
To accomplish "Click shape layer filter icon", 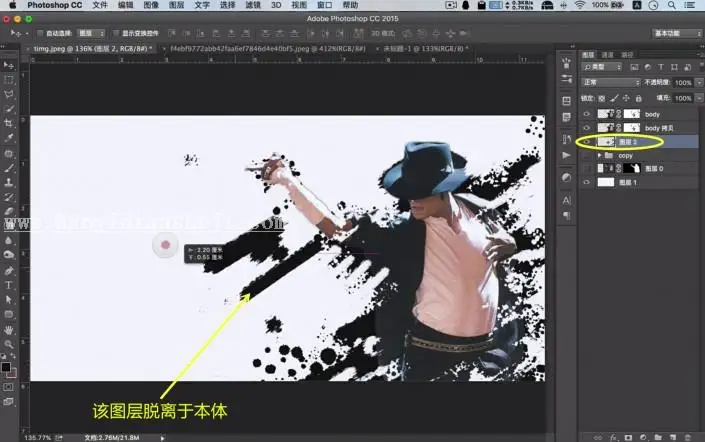I will point(674,67).
